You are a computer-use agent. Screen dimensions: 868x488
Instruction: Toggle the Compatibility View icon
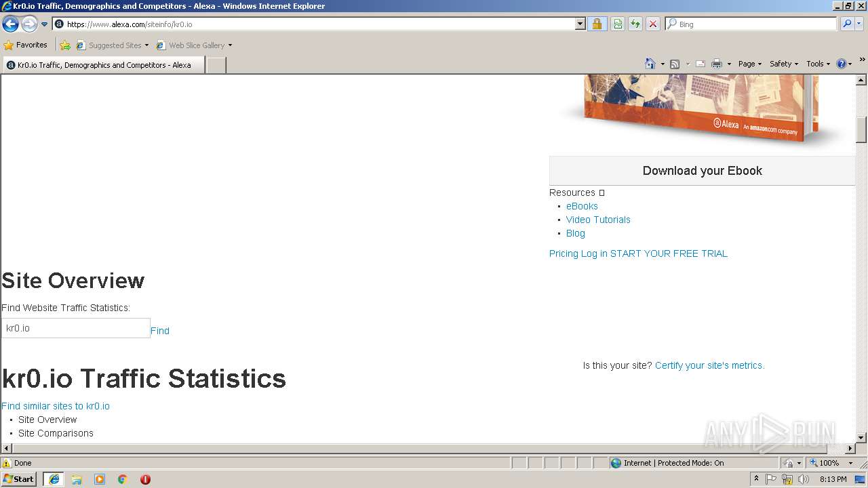[x=618, y=24]
